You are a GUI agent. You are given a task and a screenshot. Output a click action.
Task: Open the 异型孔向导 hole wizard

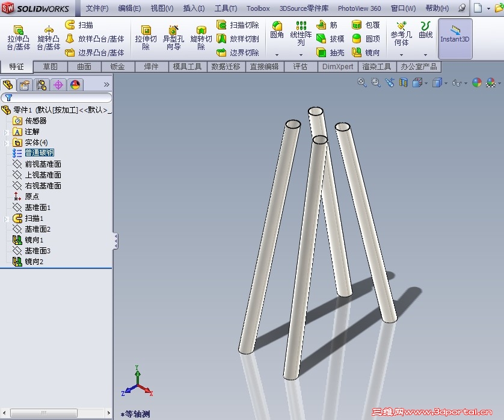point(173,38)
